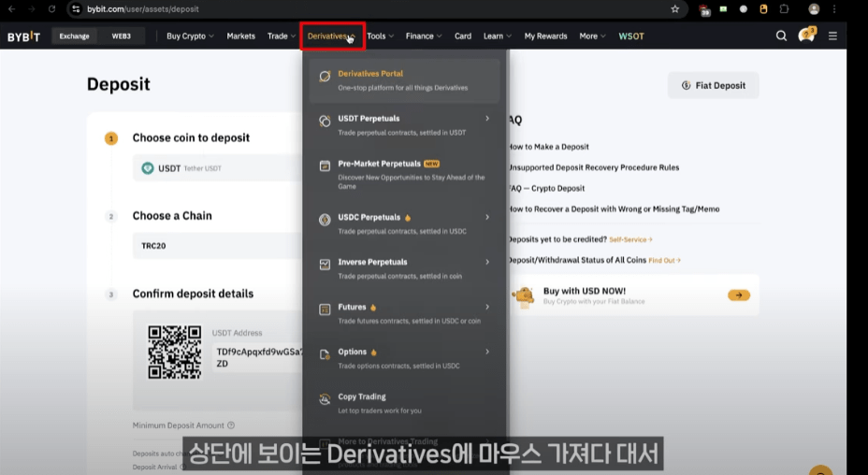The height and width of the screenshot is (475, 868).
Task: Click the USDT deposit QR code
Action: point(174,353)
